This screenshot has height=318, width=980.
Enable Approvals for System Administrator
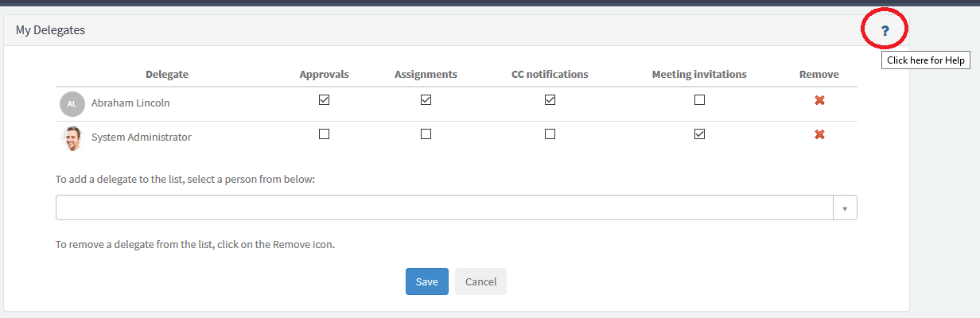coord(324,134)
